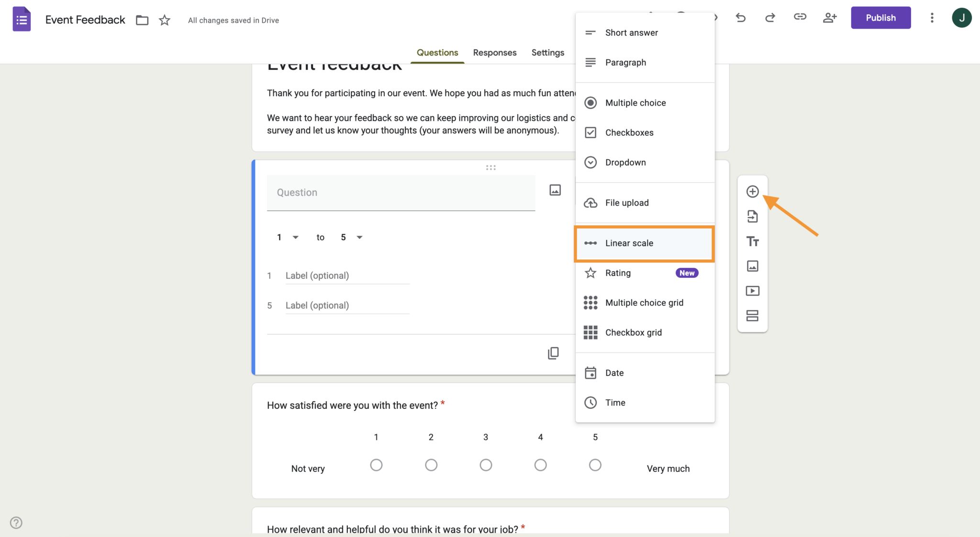The image size is (980, 537).
Task: Publish the form
Action: (881, 18)
